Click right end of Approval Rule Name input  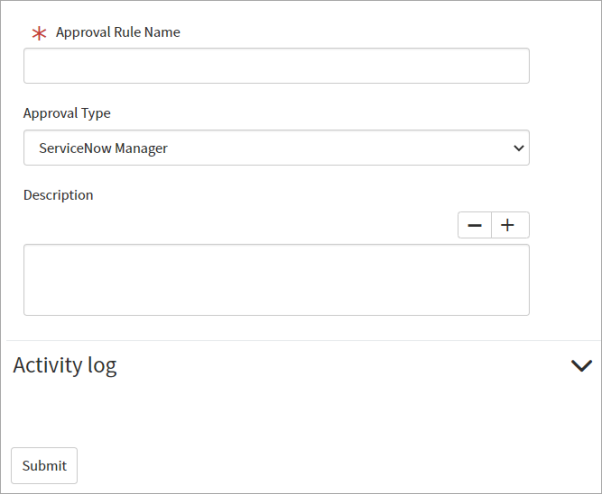[514, 66]
